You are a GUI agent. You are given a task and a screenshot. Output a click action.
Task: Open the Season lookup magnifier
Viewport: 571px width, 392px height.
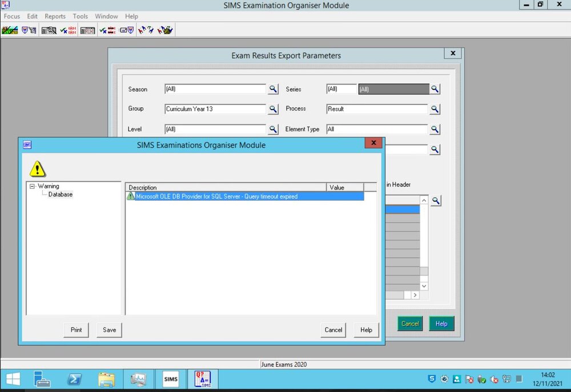(x=273, y=89)
